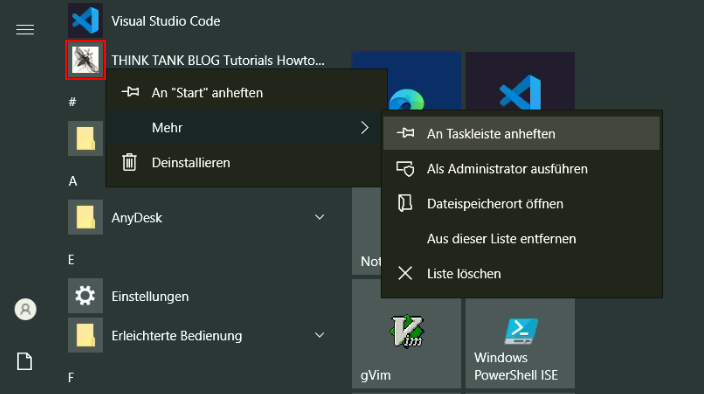Open Einstellungen gear icon
This screenshot has width=704, height=394.
pos(85,296)
